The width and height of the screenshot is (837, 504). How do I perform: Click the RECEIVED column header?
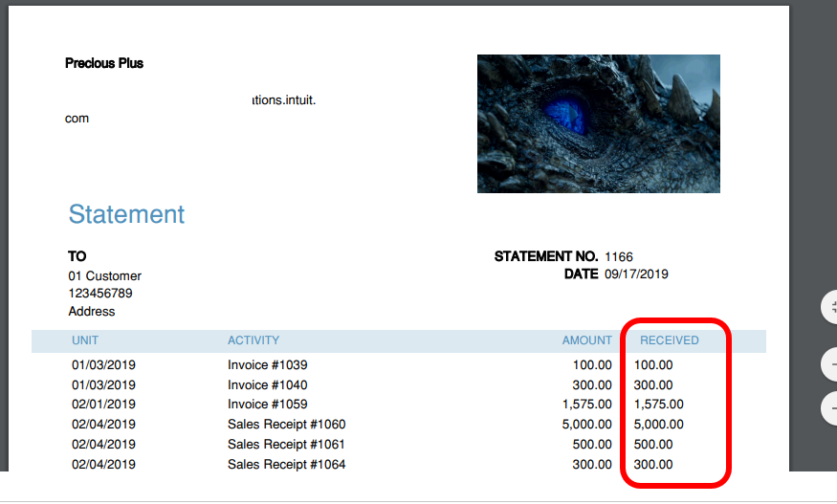point(670,340)
